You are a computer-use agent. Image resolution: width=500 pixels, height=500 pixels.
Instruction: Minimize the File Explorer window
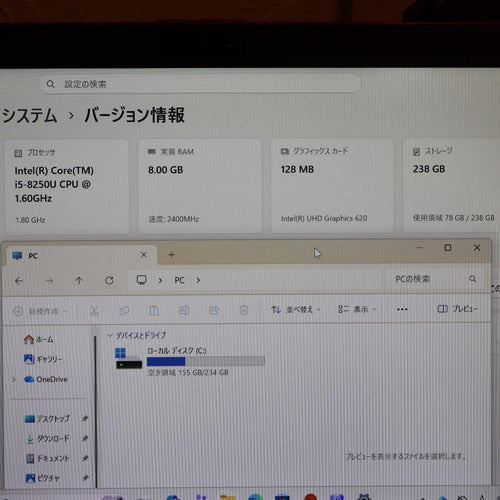419,247
